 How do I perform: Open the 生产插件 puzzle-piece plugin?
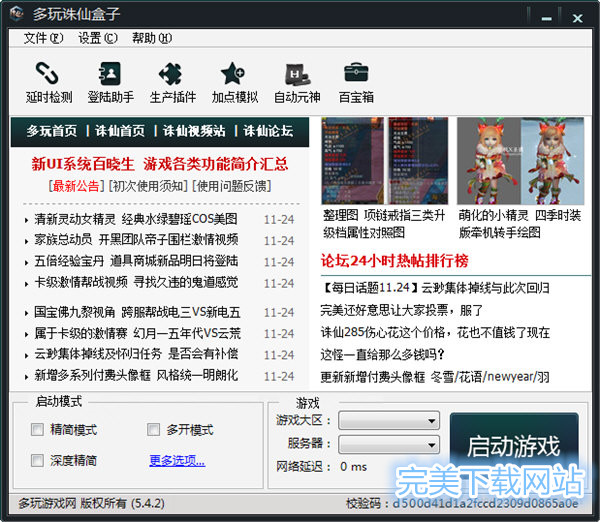(x=171, y=81)
